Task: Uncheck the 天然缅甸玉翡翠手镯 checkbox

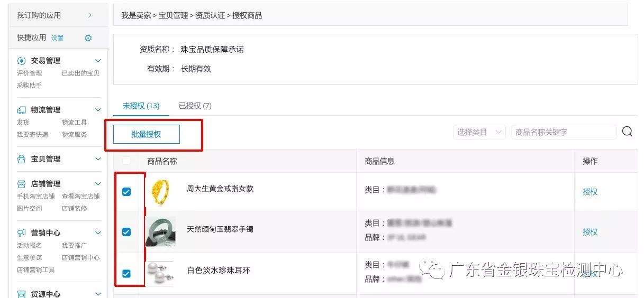Action: 126,231
